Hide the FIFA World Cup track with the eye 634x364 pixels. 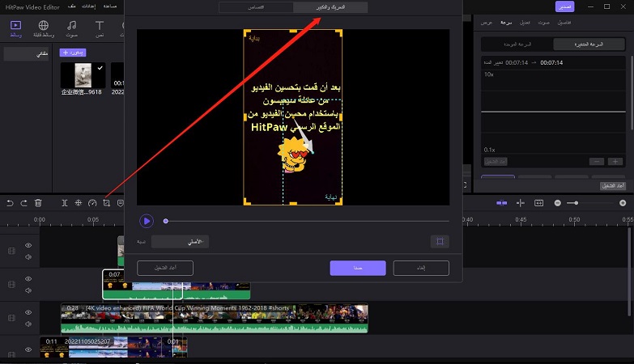point(28,312)
